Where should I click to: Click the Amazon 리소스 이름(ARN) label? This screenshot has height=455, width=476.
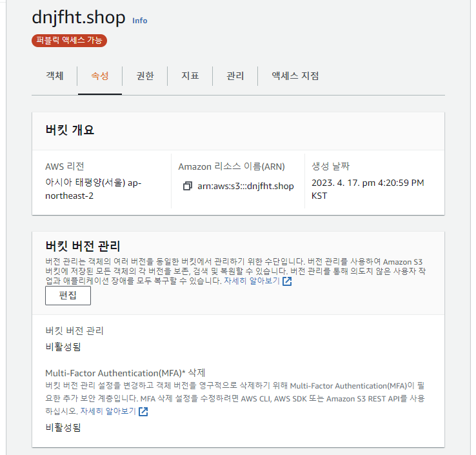(232, 167)
